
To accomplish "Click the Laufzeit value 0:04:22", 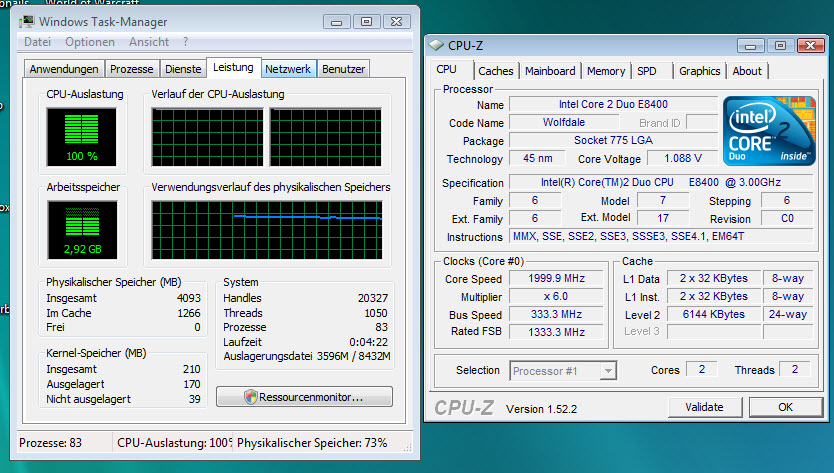I will [x=369, y=342].
